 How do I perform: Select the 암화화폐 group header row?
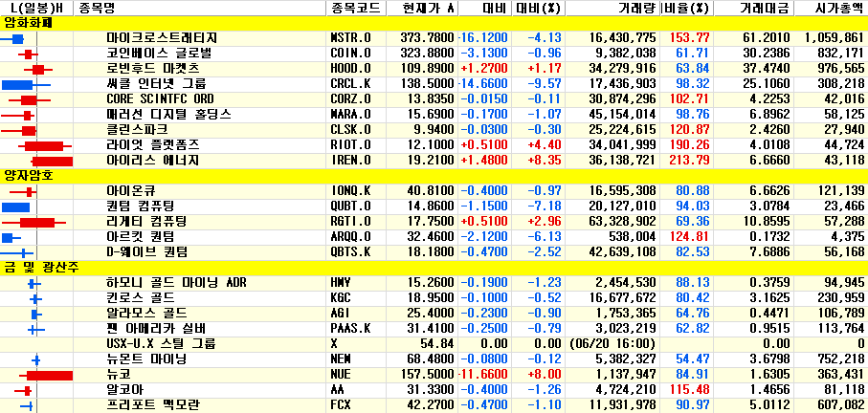[x=434, y=23]
